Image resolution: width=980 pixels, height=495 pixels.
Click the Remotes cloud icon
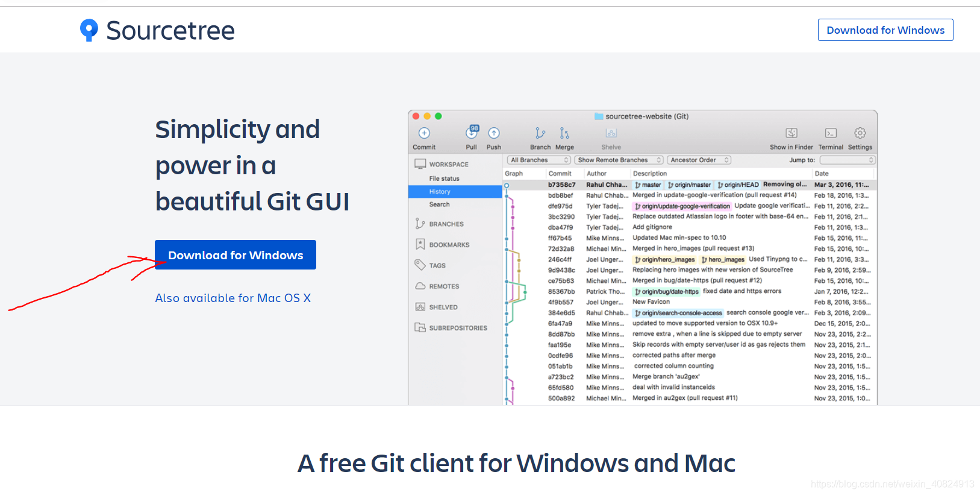[x=420, y=286]
